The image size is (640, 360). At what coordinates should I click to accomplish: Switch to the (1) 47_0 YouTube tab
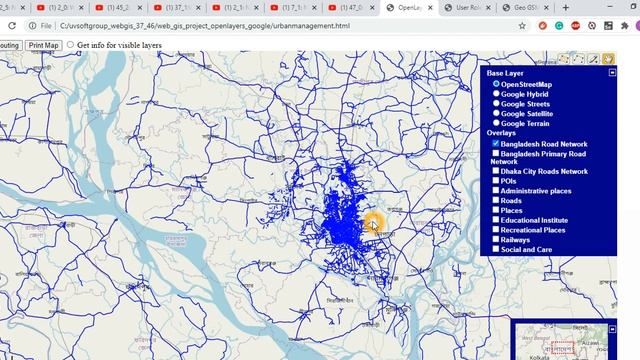pyautogui.click(x=350, y=7)
